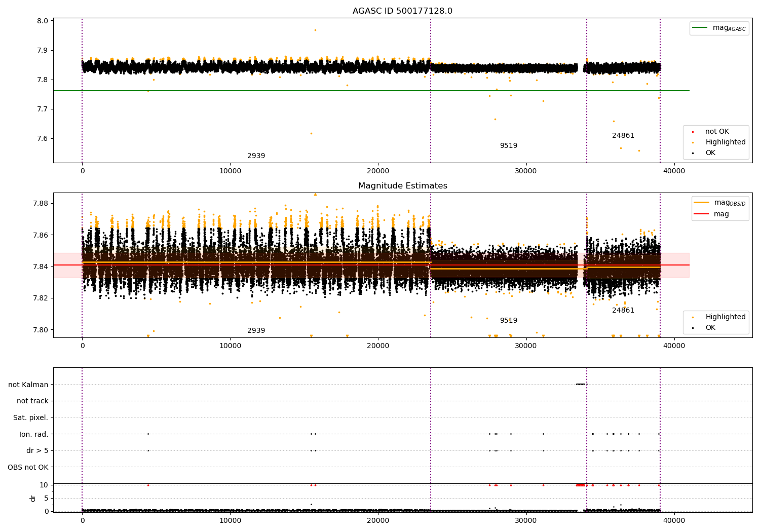Click the 'AGASC ID 500177128.0' plot title

402,11
